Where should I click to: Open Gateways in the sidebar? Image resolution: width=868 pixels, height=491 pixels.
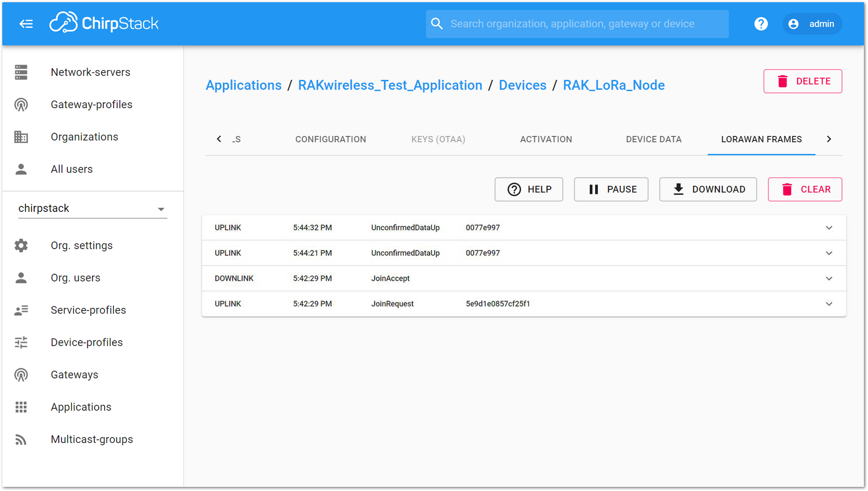(75, 375)
